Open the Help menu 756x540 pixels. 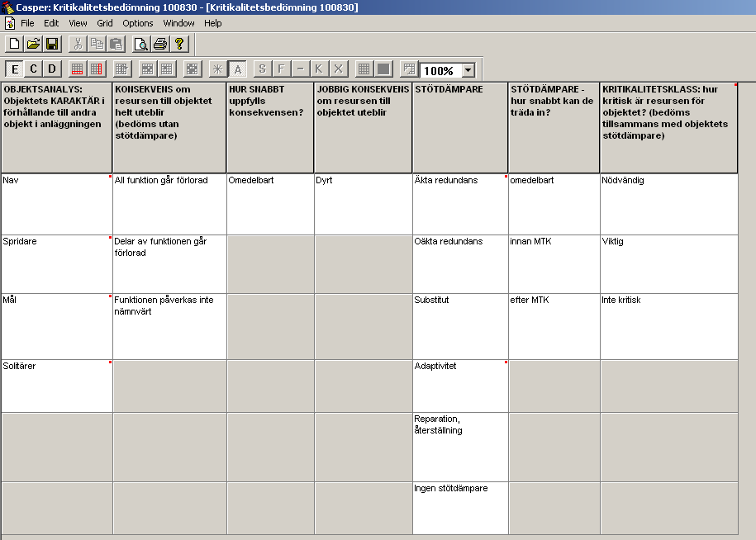(212, 23)
